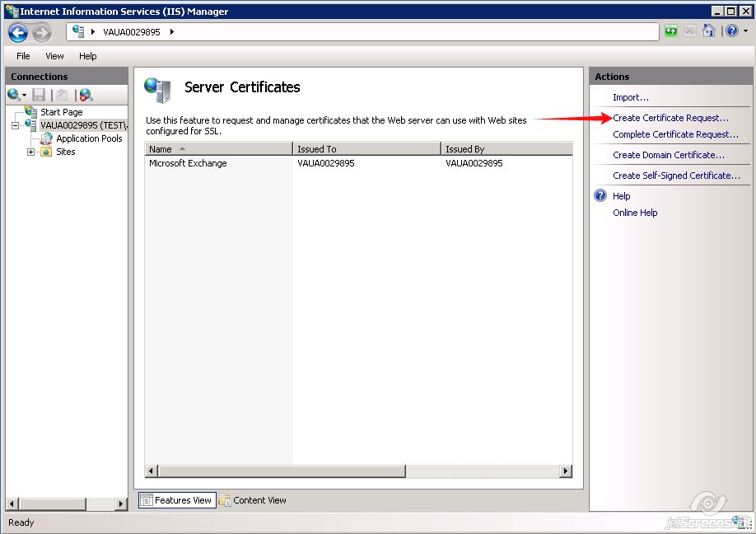
Task: Open the File menu
Action: 23,56
